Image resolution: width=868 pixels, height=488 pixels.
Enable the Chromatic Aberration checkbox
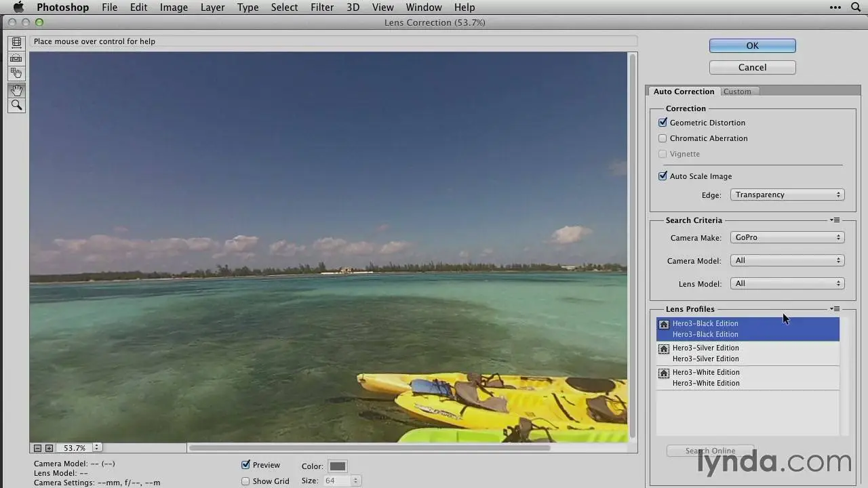tap(663, 138)
